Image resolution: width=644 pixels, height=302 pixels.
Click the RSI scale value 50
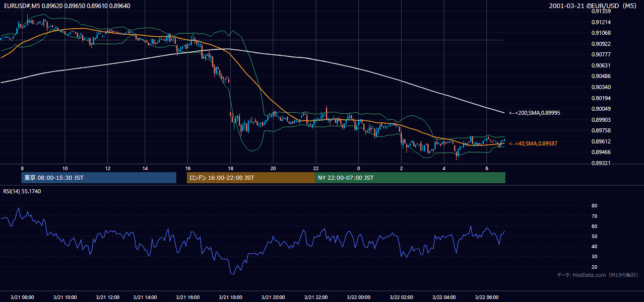594,236
